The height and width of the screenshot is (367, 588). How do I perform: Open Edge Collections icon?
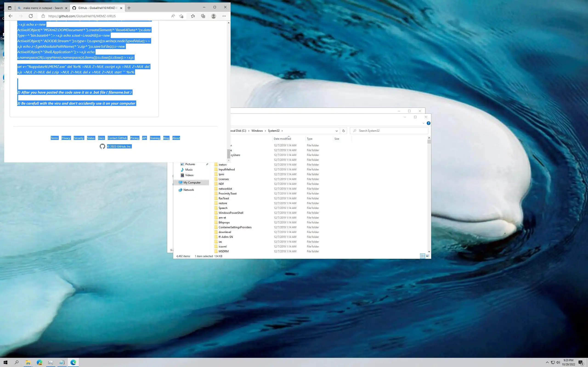click(203, 16)
